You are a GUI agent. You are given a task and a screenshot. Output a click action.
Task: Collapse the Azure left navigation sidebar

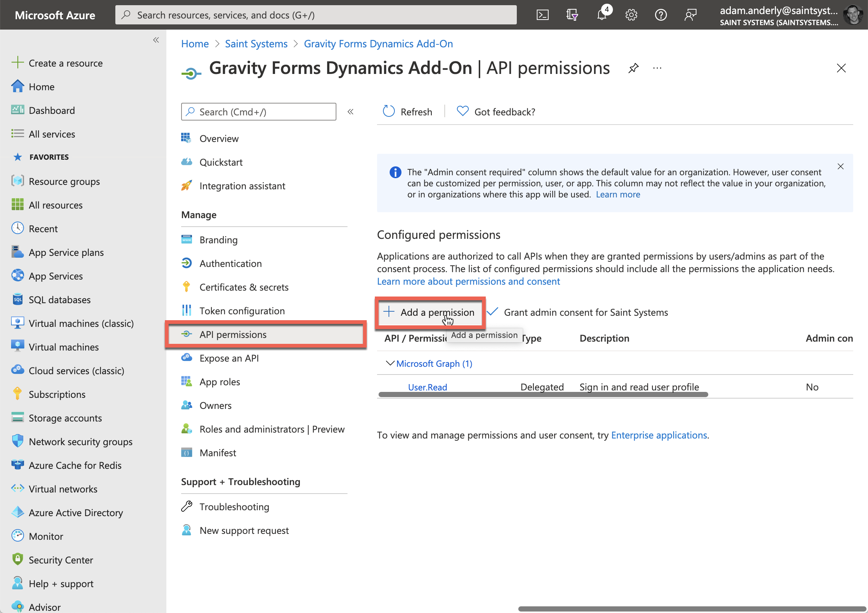[x=156, y=40]
